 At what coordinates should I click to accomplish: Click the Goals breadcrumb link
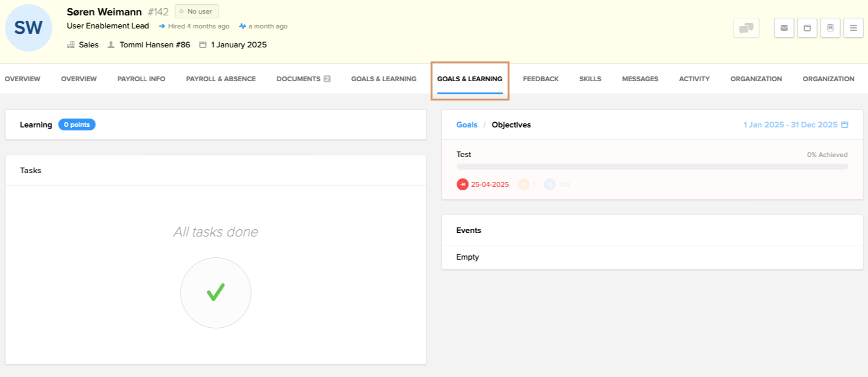coord(467,125)
